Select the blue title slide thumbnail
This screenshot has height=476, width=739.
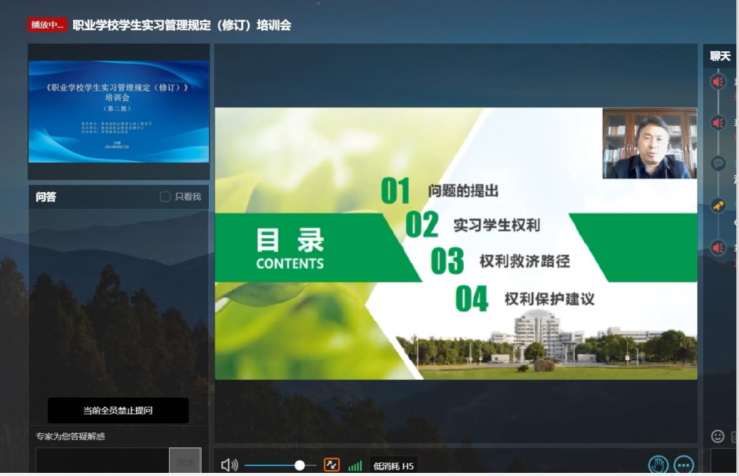(119, 111)
